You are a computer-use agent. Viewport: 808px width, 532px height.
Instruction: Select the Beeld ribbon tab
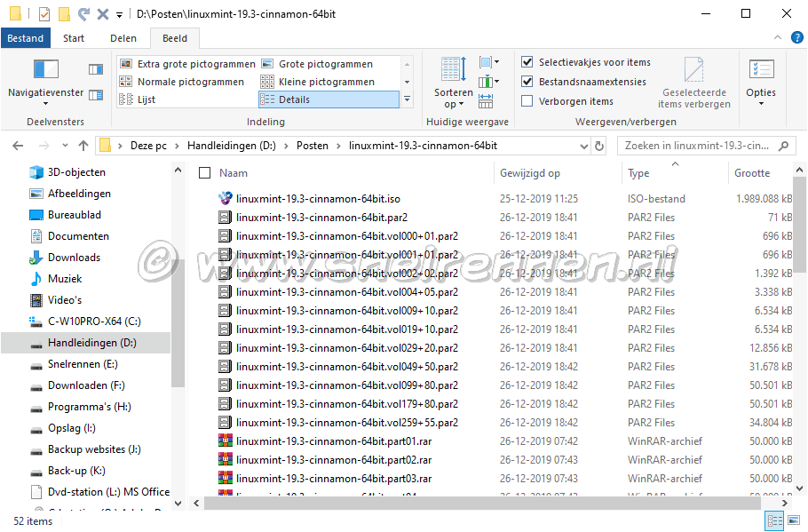[x=175, y=38]
